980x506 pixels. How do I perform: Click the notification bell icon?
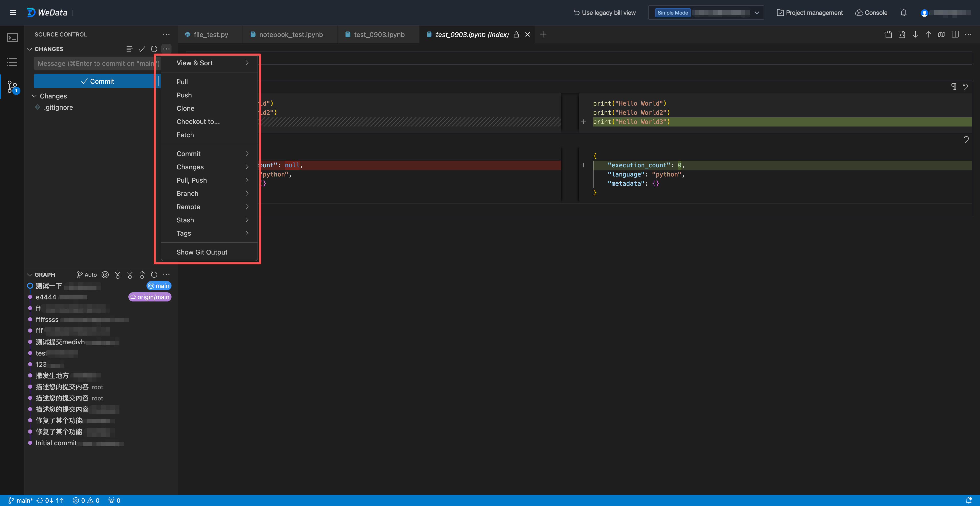[x=903, y=12]
